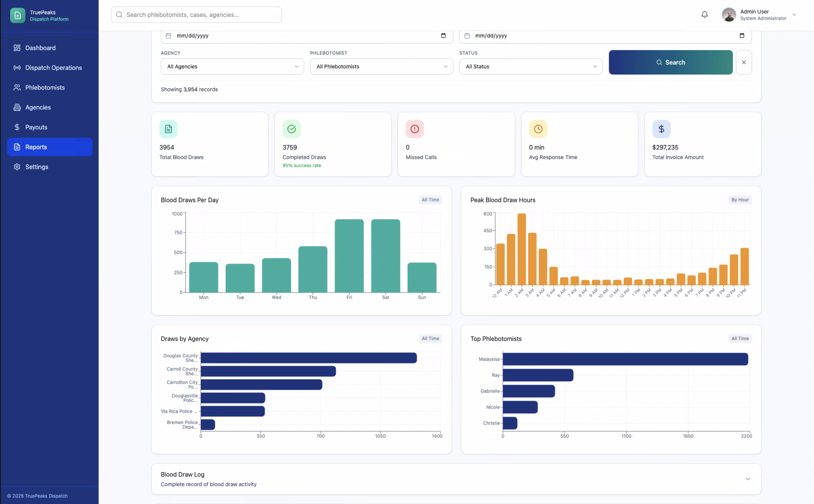The height and width of the screenshot is (504, 814).
Task: Click the Missed Calls alert icon
Action: click(x=414, y=129)
